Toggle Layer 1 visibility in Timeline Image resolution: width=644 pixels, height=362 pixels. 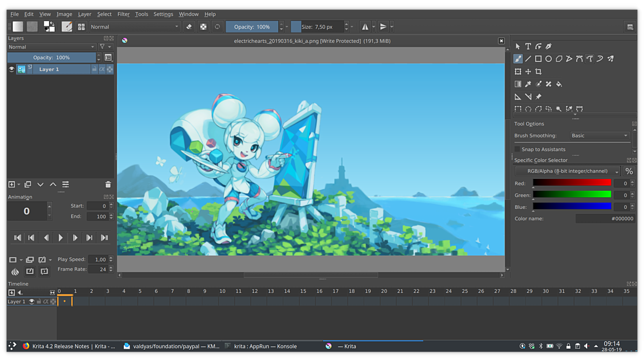31,302
